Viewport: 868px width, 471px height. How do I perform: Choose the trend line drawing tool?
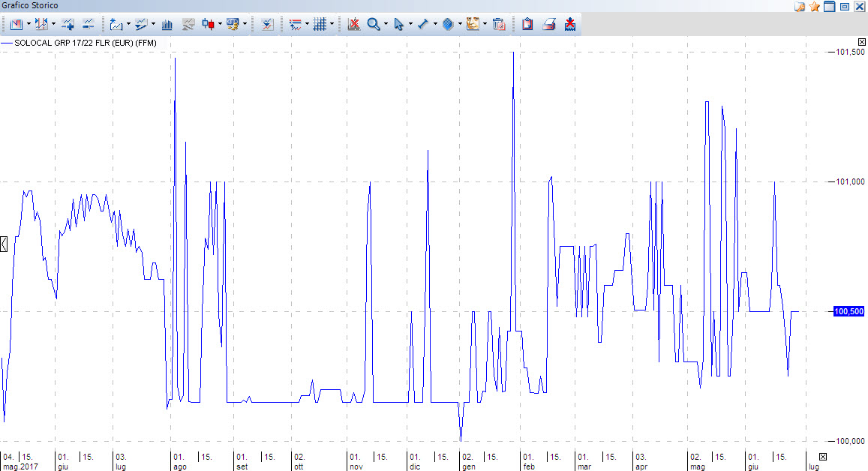422,24
